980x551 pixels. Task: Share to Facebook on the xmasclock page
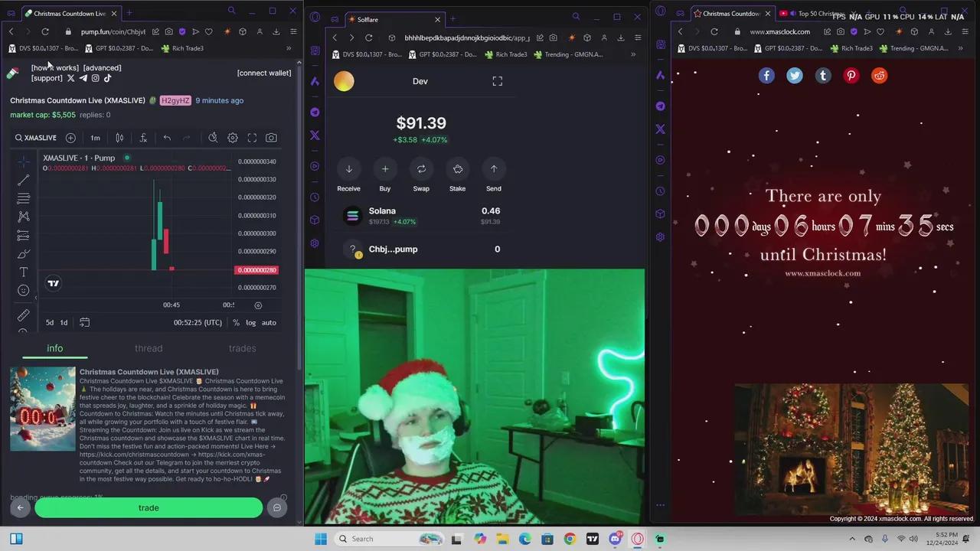coord(766,75)
